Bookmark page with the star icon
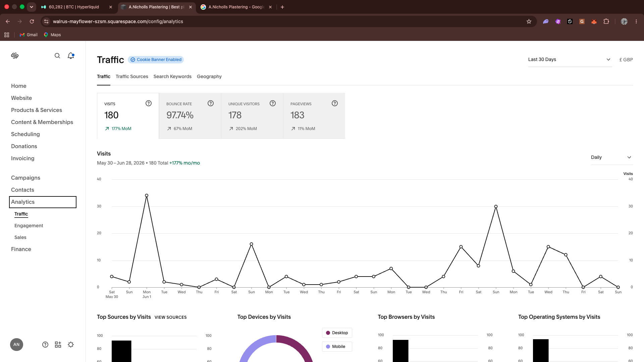The height and width of the screenshot is (362, 644). pos(529,21)
